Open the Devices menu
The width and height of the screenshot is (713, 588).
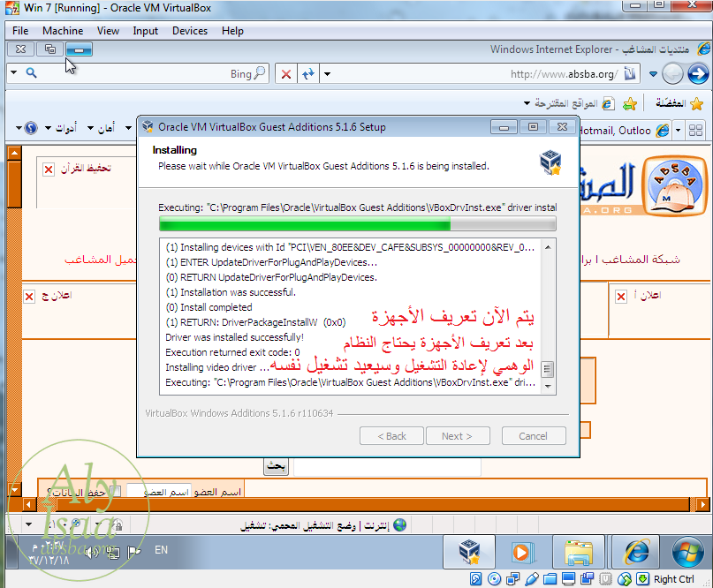pyautogui.click(x=190, y=31)
